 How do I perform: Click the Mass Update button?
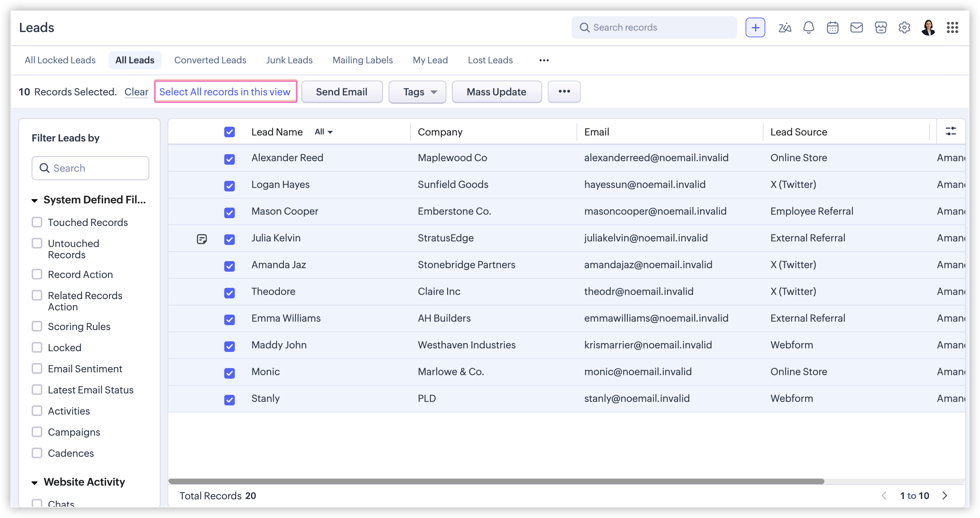tap(496, 92)
